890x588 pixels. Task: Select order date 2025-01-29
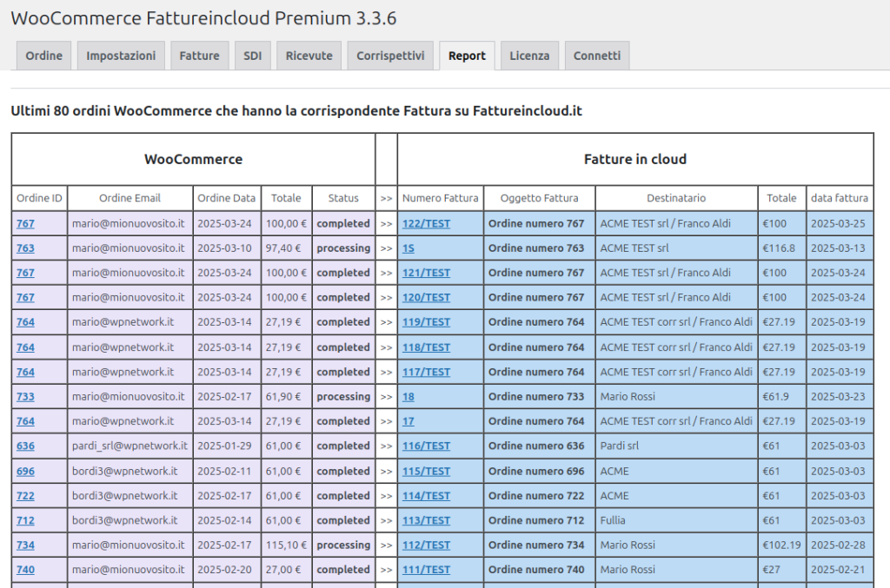tap(227, 446)
